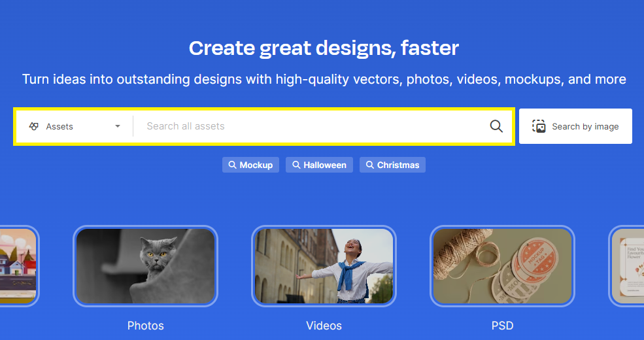Select the Halloween suggested search
The height and width of the screenshot is (340, 644).
319,165
